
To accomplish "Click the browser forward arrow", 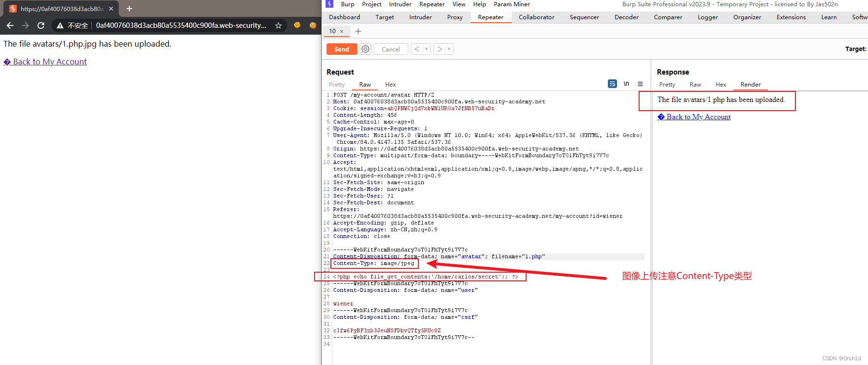I will [x=25, y=25].
